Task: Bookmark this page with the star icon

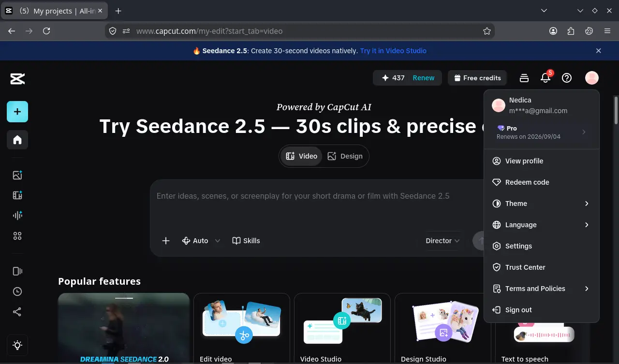Action: (487, 31)
